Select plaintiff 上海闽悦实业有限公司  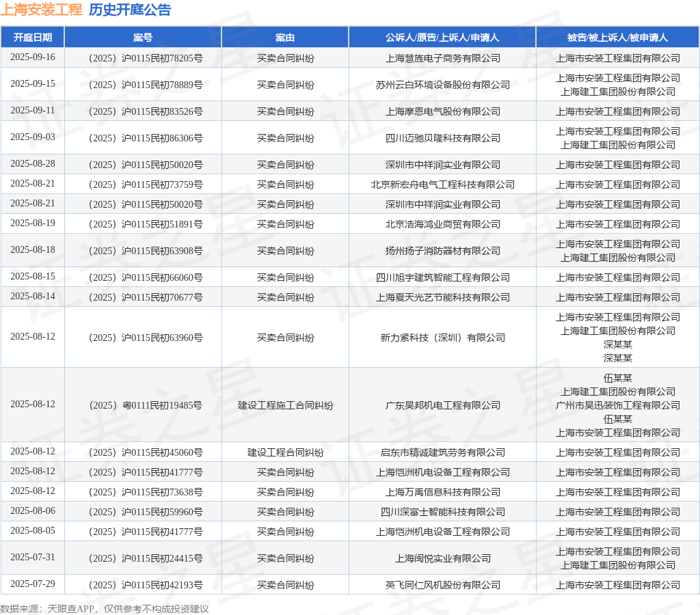442,558
